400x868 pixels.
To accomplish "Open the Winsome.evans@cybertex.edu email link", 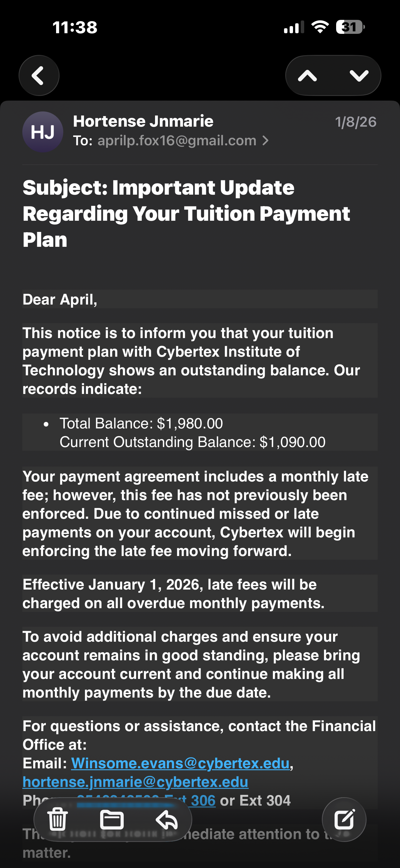I will click(180, 764).
